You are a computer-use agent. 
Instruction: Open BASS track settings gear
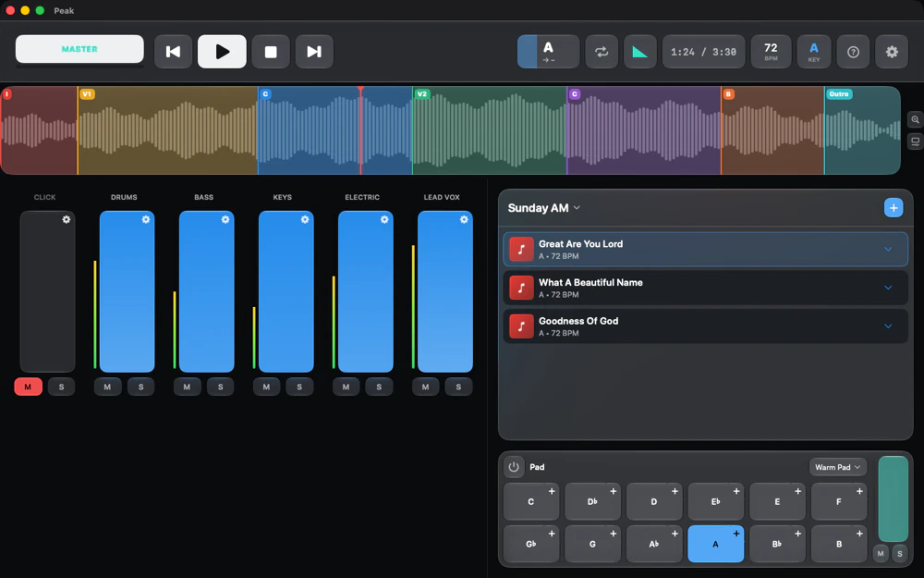coord(225,219)
